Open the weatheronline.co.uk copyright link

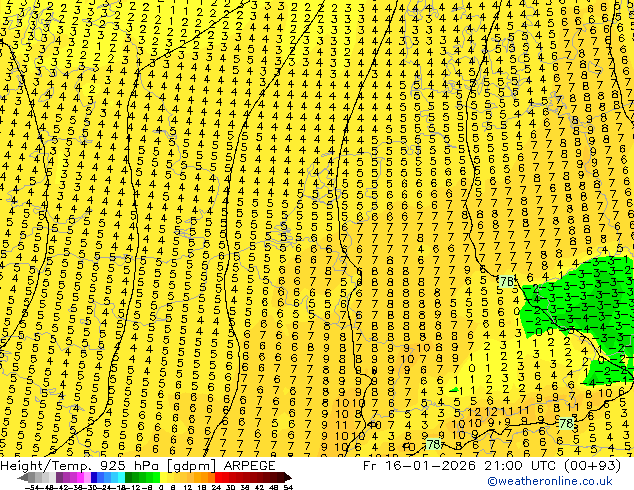pyautogui.click(x=550, y=481)
